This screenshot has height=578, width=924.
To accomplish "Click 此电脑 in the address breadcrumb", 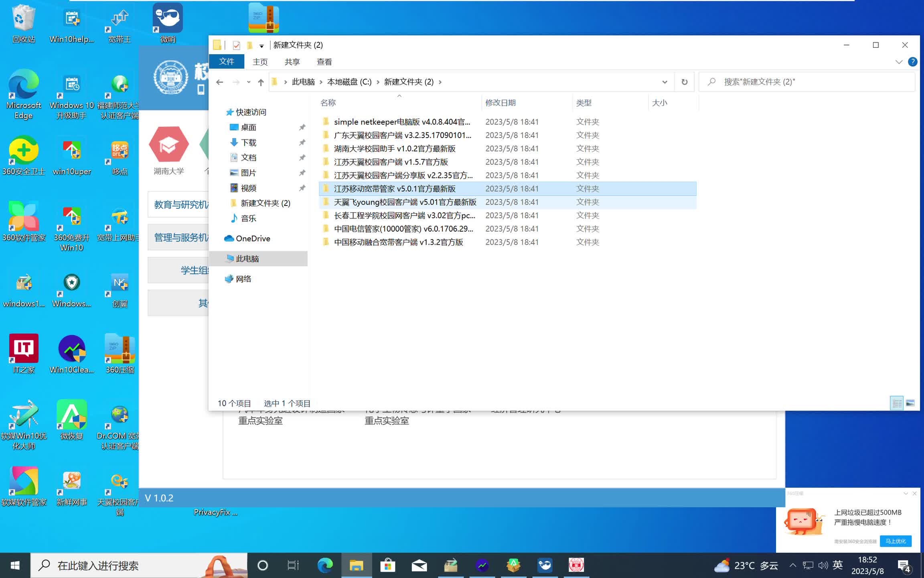I will point(303,82).
